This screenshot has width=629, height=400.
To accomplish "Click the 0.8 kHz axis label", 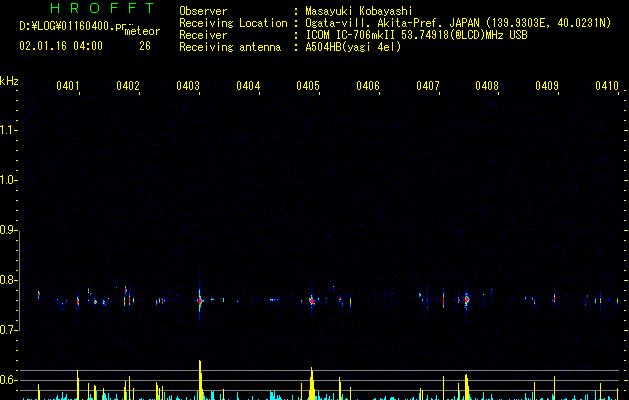I will click(8, 280).
